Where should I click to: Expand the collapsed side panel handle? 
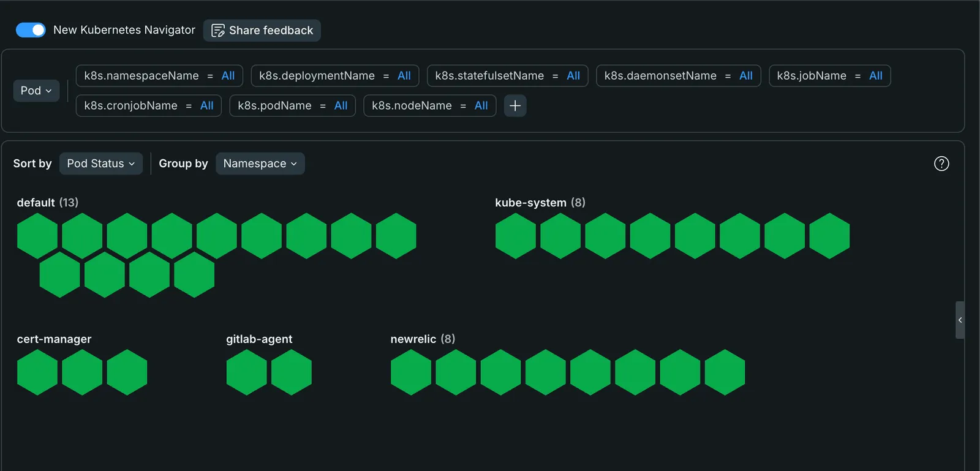point(960,320)
